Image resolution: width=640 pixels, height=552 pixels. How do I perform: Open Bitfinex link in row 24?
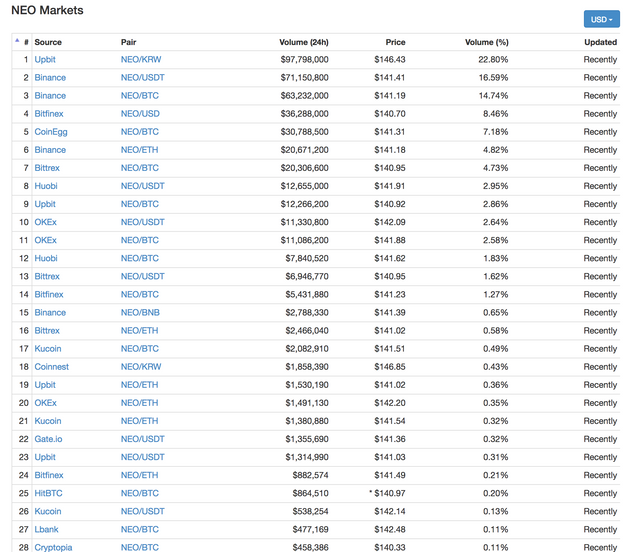(49, 475)
